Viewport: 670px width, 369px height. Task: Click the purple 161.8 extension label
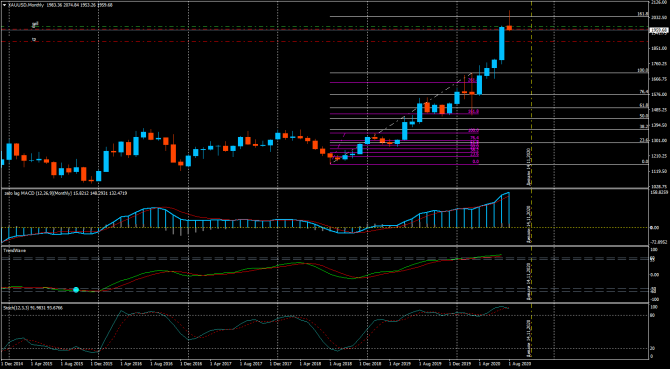pos(473,111)
